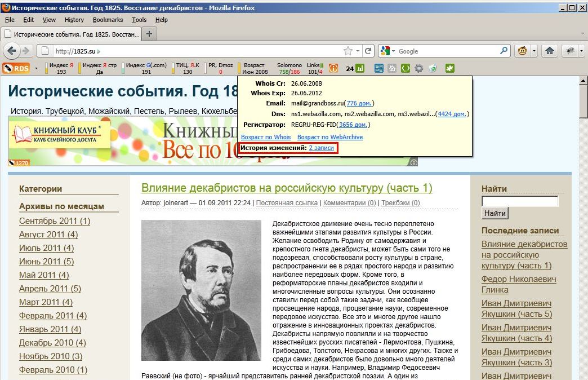
Task: Click the green puzzle piece icon
Action: point(449,68)
